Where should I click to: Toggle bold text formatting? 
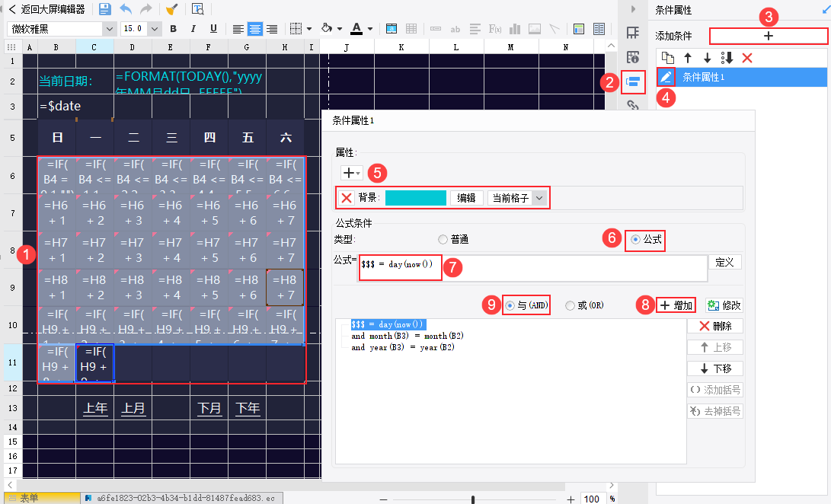(x=174, y=29)
